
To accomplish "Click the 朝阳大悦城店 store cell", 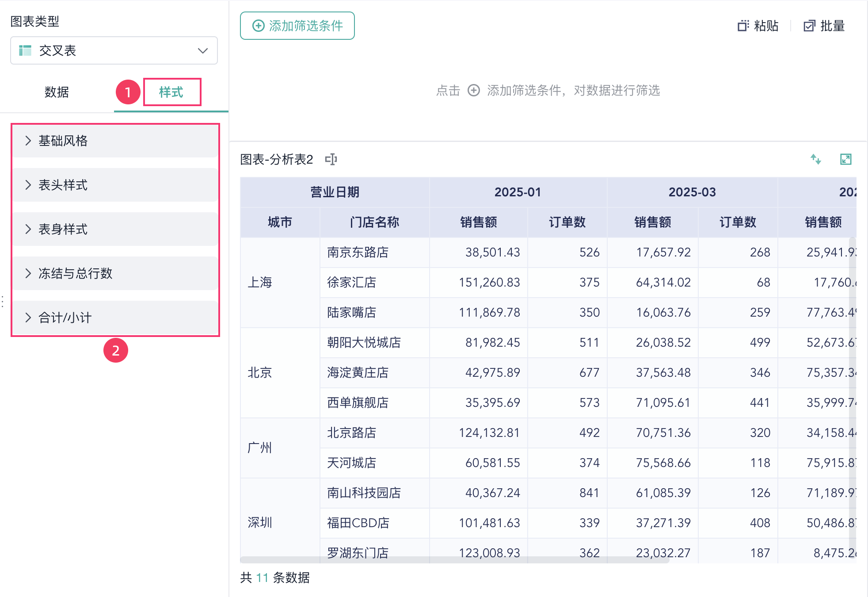I will (x=374, y=342).
